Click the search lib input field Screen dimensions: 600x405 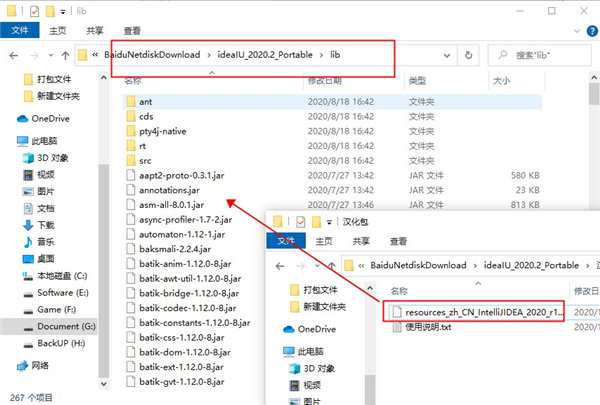coord(540,56)
